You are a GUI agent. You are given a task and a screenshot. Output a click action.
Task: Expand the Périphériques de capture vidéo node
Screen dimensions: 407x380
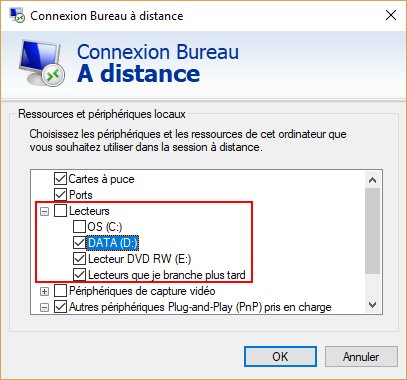(x=44, y=291)
